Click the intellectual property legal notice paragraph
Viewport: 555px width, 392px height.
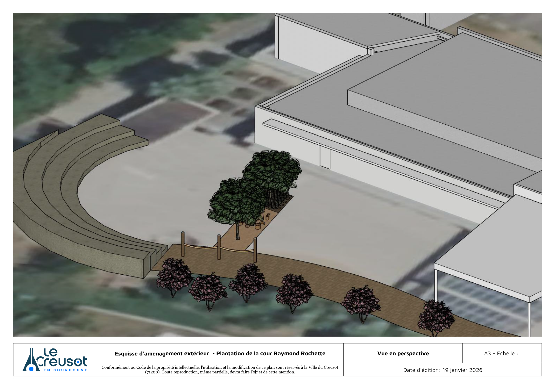[219, 369]
